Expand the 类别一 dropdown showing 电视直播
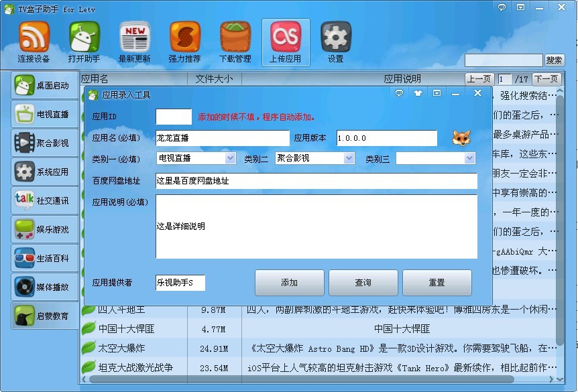Viewport: 578px width, 392px height. [x=231, y=158]
